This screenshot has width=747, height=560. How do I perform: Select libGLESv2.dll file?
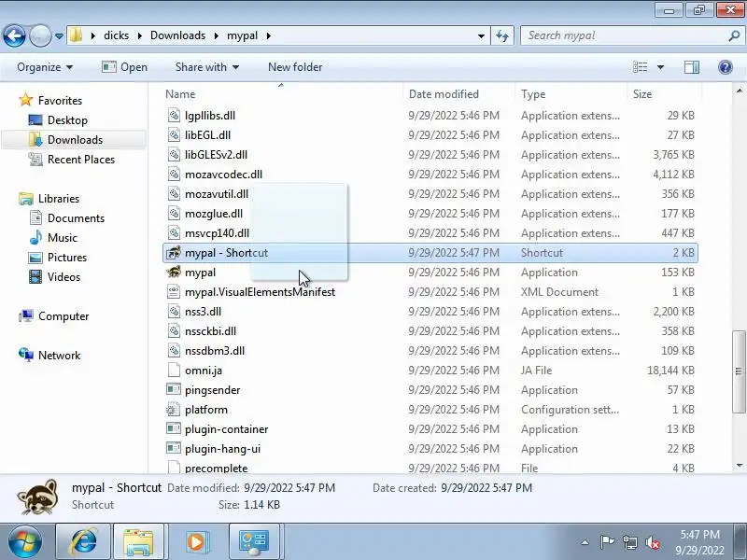tap(216, 154)
